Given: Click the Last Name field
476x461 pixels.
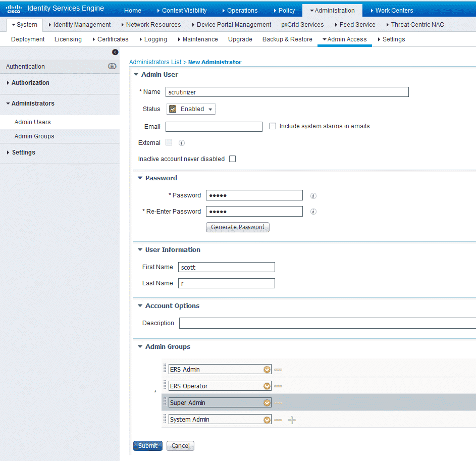Looking at the screenshot, I should pyautogui.click(x=227, y=283).
